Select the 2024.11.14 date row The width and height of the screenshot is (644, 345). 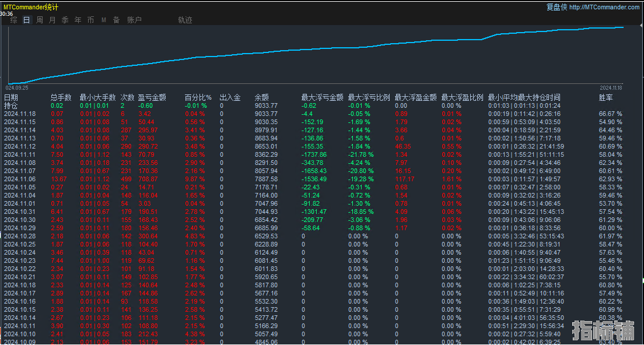tap(20, 131)
